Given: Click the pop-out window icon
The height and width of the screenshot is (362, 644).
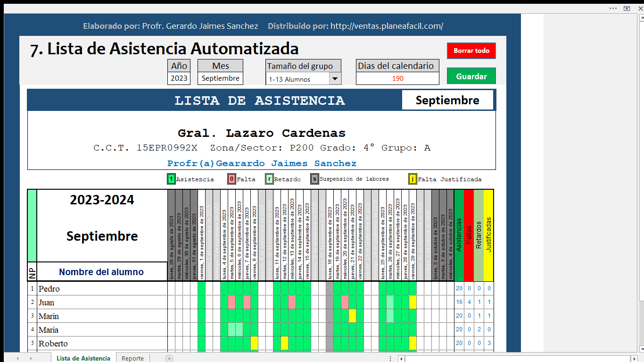Looking at the screenshot, I should pyautogui.click(x=627, y=8).
